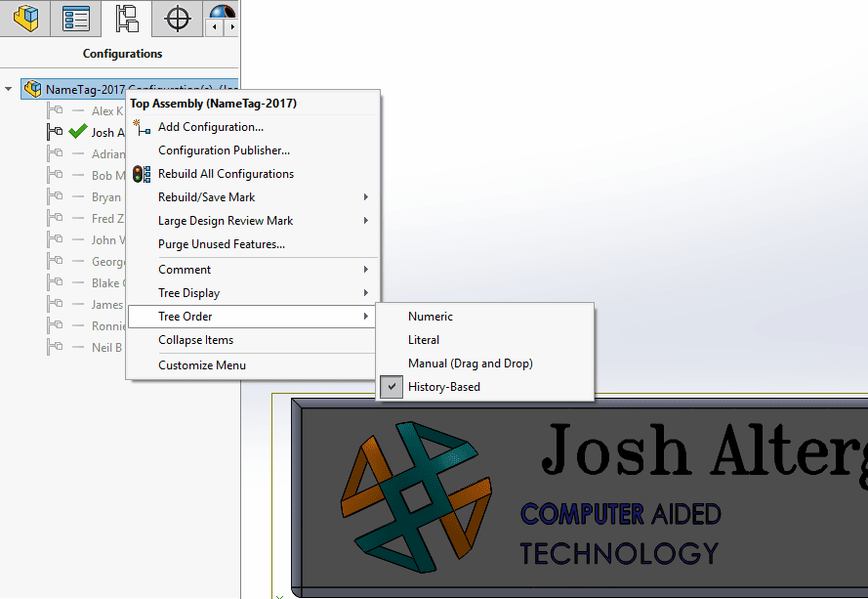Image resolution: width=868 pixels, height=599 pixels.
Task: Select the Bob M configuration
Action: (x=108, y=176)
